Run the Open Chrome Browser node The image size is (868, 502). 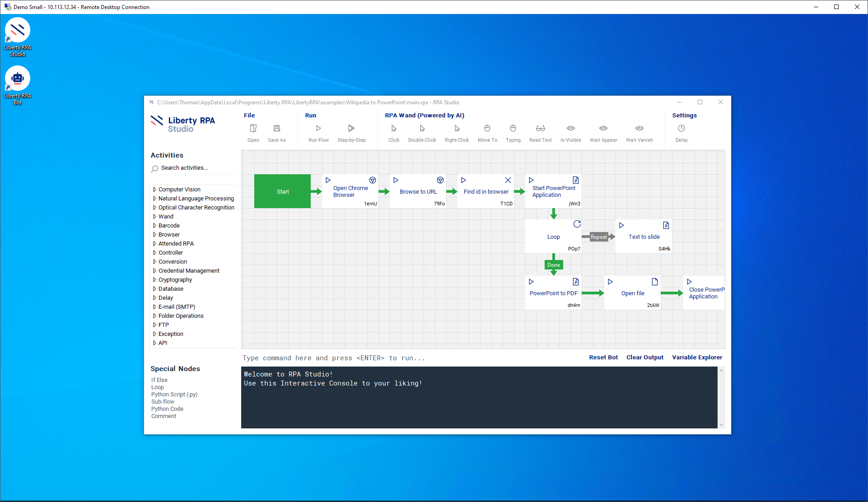(328, 180)
